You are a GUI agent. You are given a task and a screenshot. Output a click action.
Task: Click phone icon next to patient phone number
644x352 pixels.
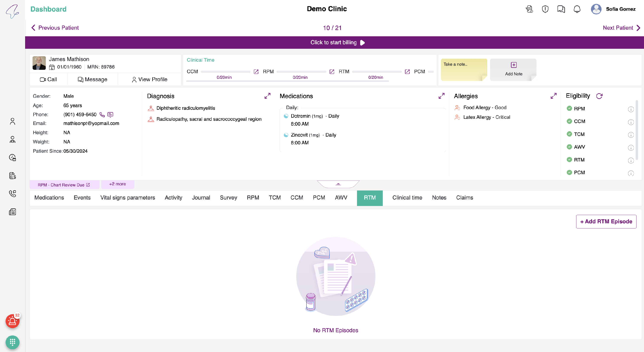(x=102, y=115)
